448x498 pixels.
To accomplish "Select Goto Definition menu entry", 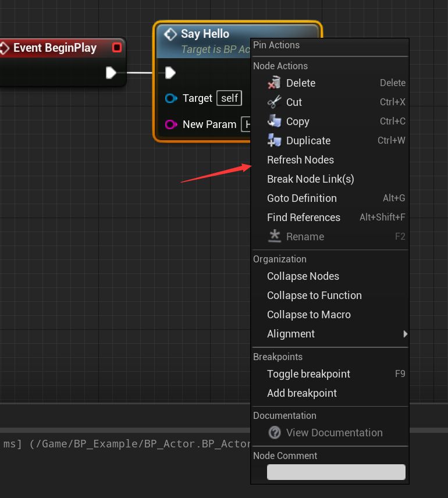I will click(x=301, y=198).
